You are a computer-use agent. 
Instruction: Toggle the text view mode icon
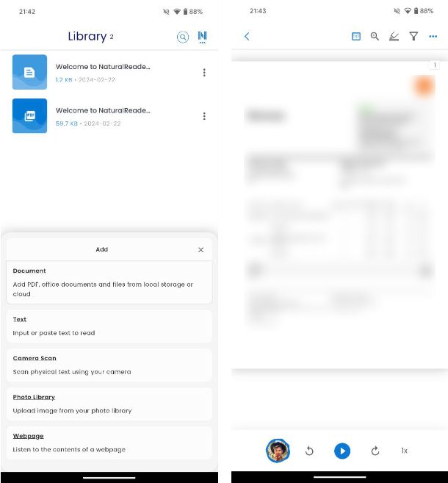(356, 36)
